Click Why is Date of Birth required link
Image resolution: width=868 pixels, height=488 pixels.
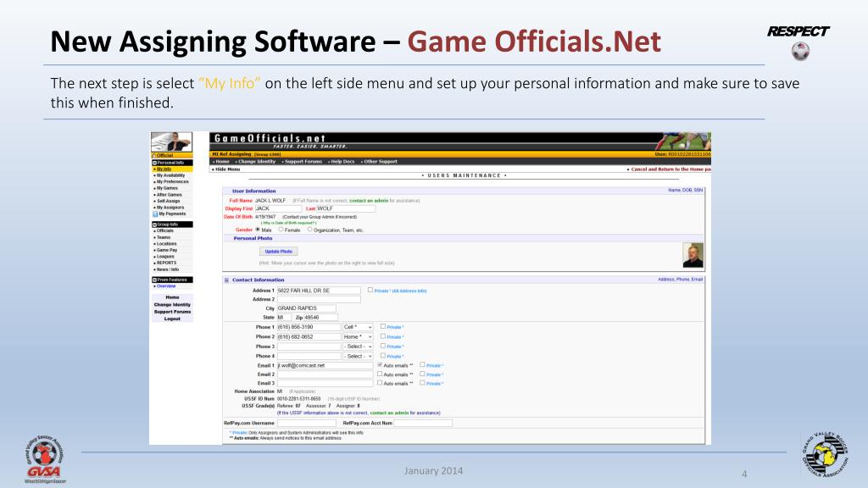288,223
